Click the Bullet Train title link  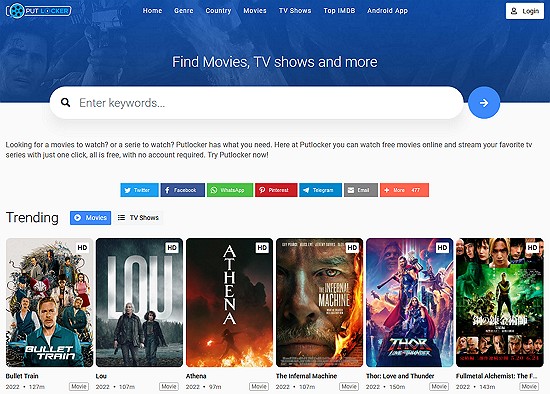[x=22, y=376]
